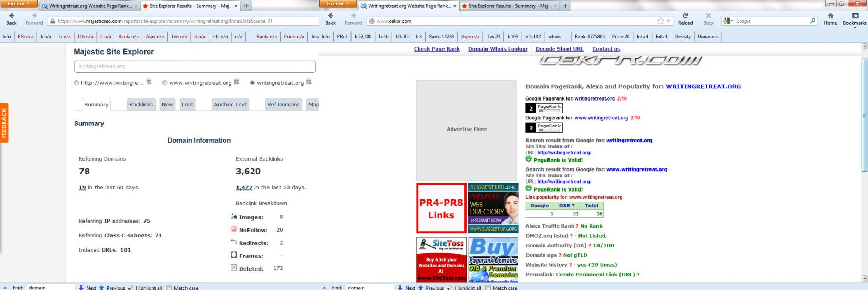Screen dimensions: 868x290
Task: Open the PR4-PR8 Links advertisement
Action: [441, 208]
